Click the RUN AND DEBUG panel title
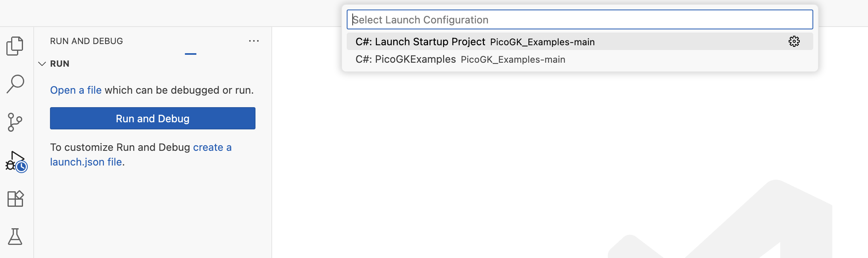This screenshot has height=258, width=868. pos(86,41)
